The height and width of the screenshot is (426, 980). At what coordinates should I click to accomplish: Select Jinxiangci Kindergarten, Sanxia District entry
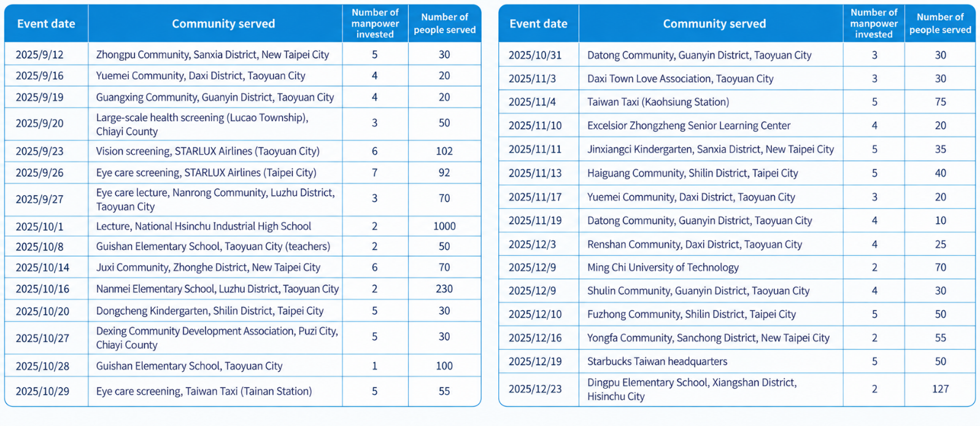coord(711,149)
